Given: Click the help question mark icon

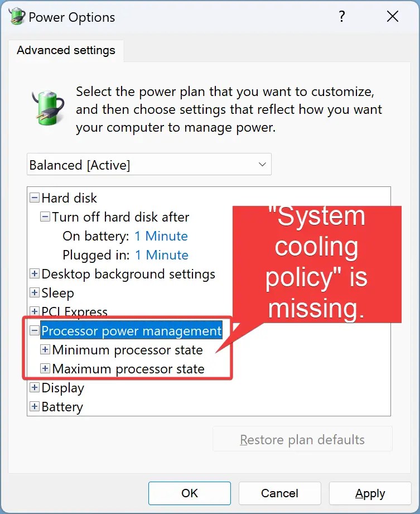Looking at the screenshot, I should point(342,17).
